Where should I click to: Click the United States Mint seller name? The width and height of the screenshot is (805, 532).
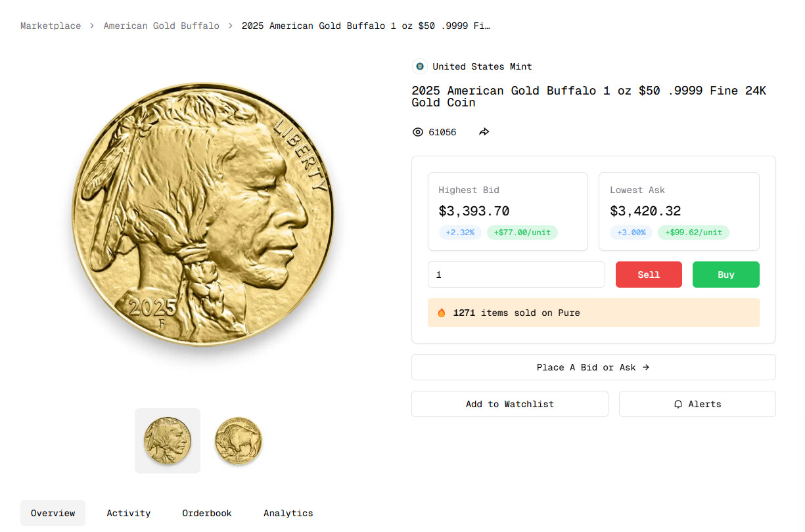pos(482,66)
